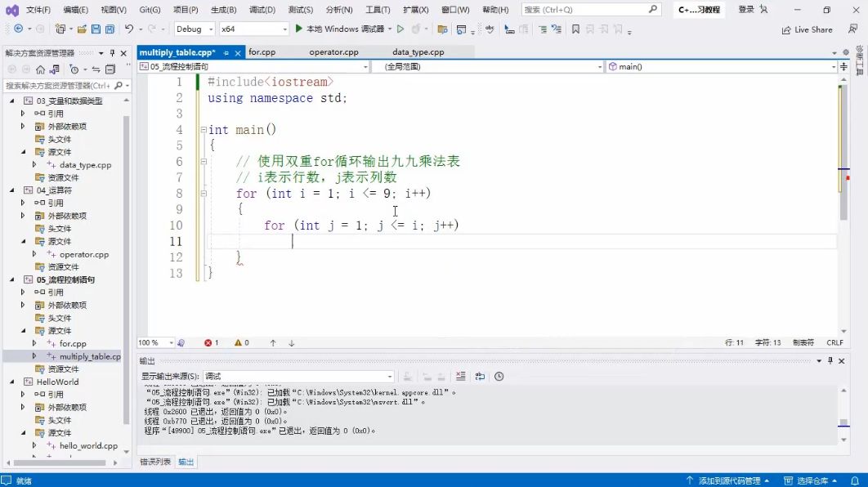Click the warning count indicator showing 0
The width and height of the screenshot is (868, 487).
point(242,343)
